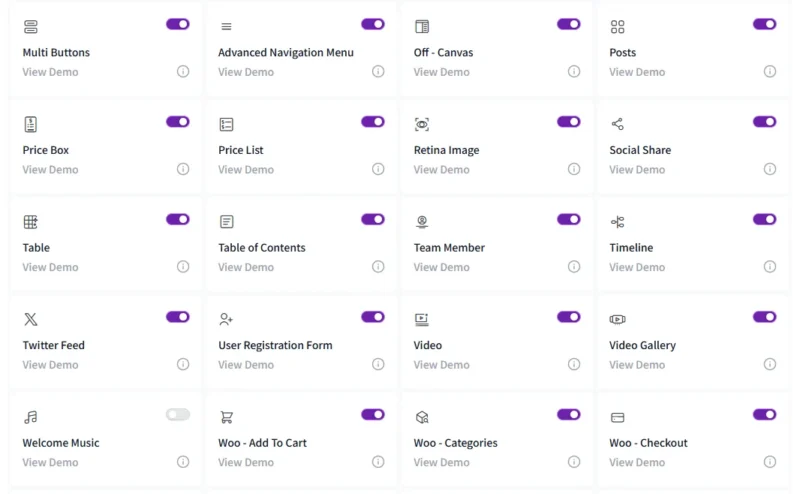Viewport: 800px width, 494px height.
Task: Enable the Welcome Music toggle
Action: (178, 414)
